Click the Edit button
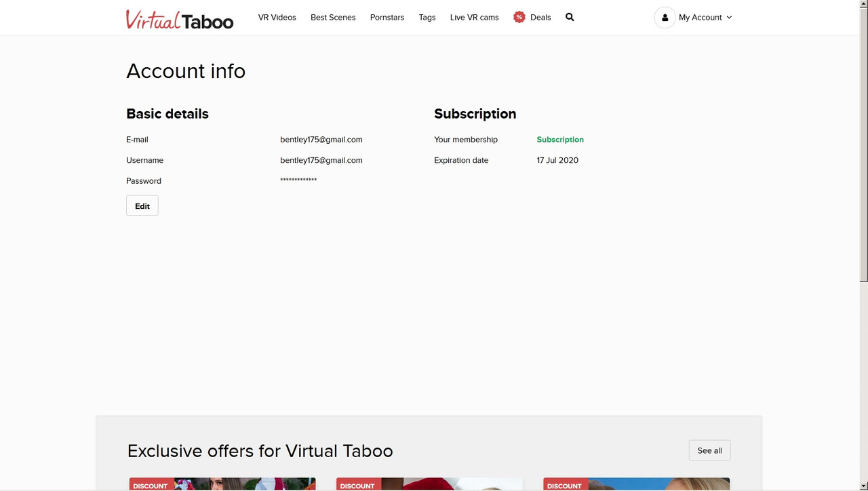The image size is (868, 491). (x=142, y=205)
